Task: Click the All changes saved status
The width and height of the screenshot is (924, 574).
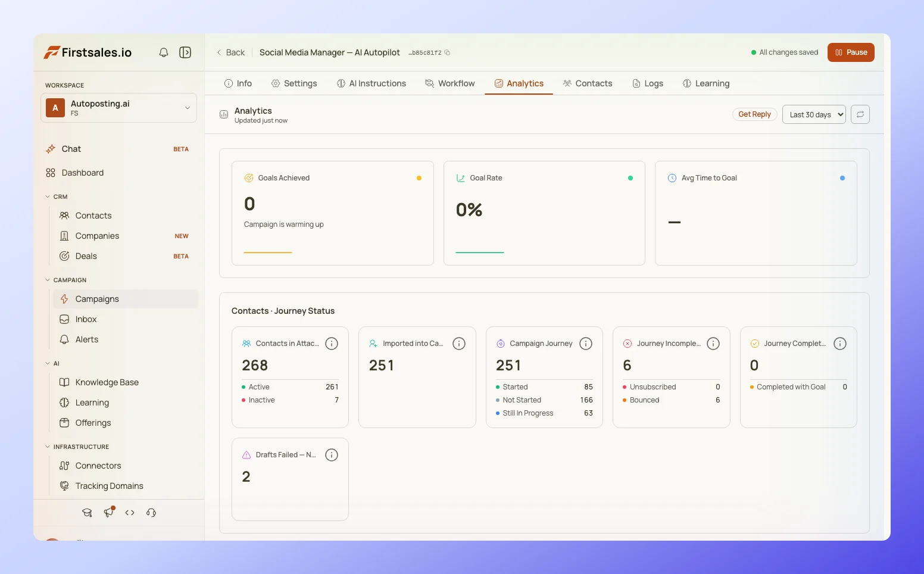Action: pyautogui.click(x=785, y=52)
